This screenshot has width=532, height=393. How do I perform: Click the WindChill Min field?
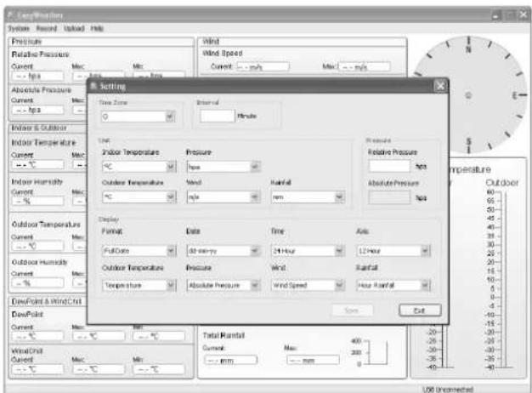(x=159, y=369)
